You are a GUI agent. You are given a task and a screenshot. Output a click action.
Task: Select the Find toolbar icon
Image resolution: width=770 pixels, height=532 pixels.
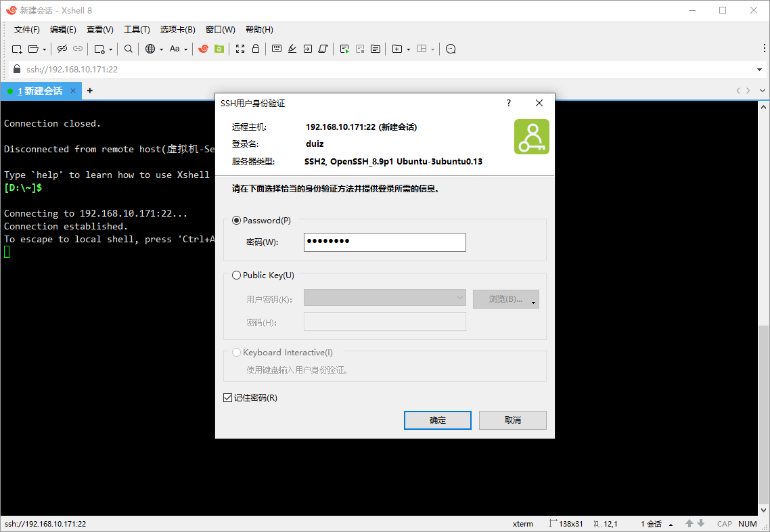[x=128, y=49]
